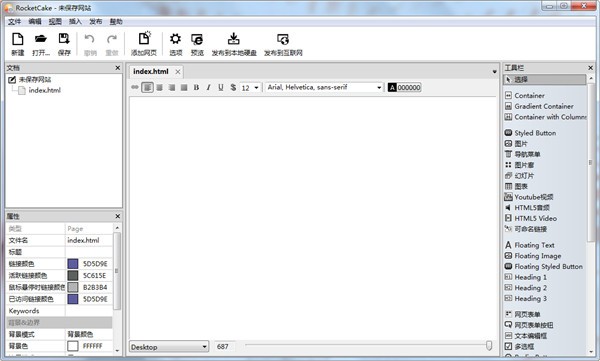Close the 属性 panel
The width and height of the screenshot is (600, 361).
[x=117, y=216]
